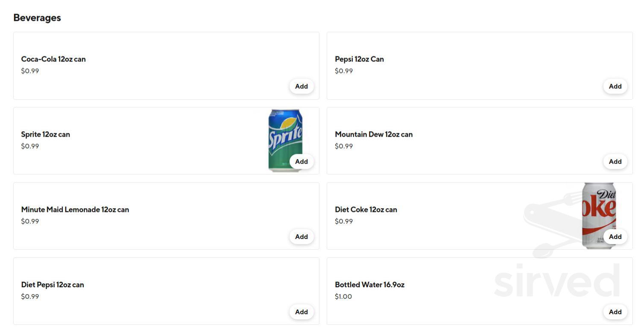644x330 pixels.
Task: Select the $1.00 Bottled Water price label
Action: point(343,296)
